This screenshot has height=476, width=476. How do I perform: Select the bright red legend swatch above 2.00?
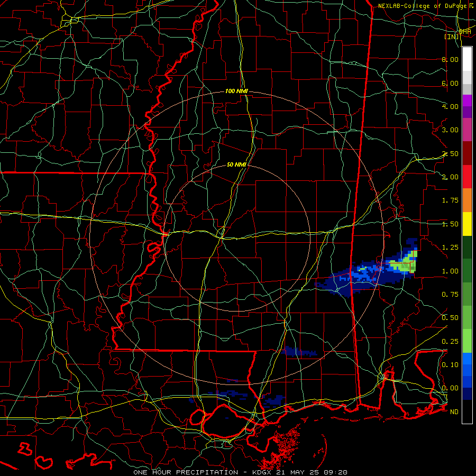coord(467,177)
